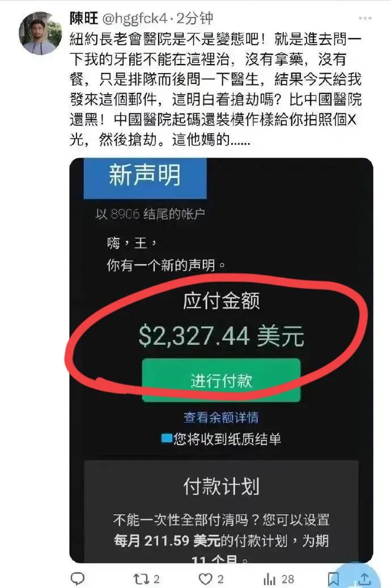Tap the retweet icon with count 2
The height and width of the screenshot is (588, 391).
coord(147,578)
